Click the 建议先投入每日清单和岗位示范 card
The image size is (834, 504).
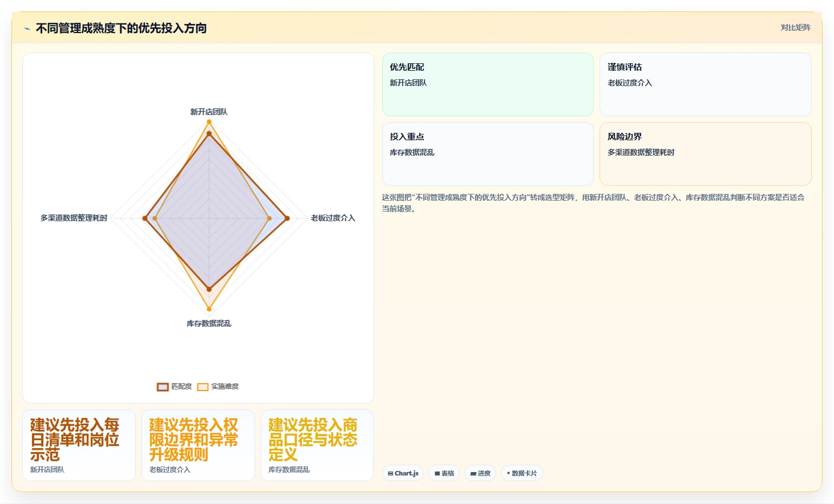(x=79, y=445)
